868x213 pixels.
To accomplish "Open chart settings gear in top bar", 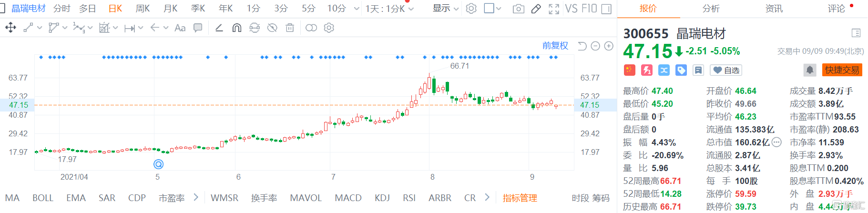I will tap(471, 9).
